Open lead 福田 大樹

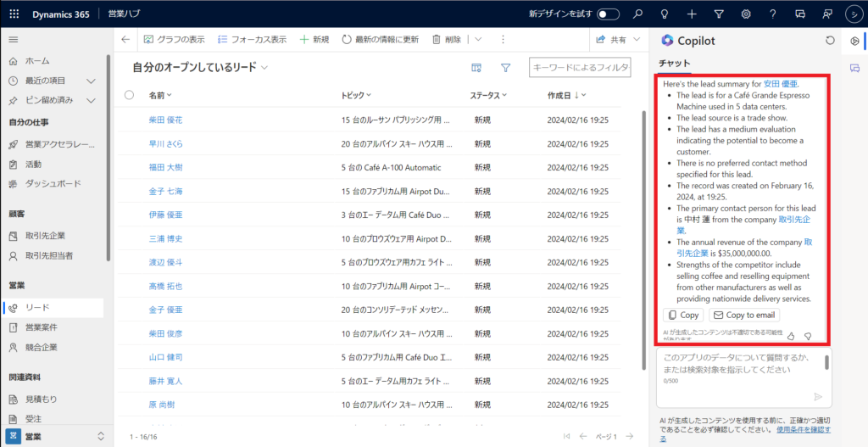(165, 167)
